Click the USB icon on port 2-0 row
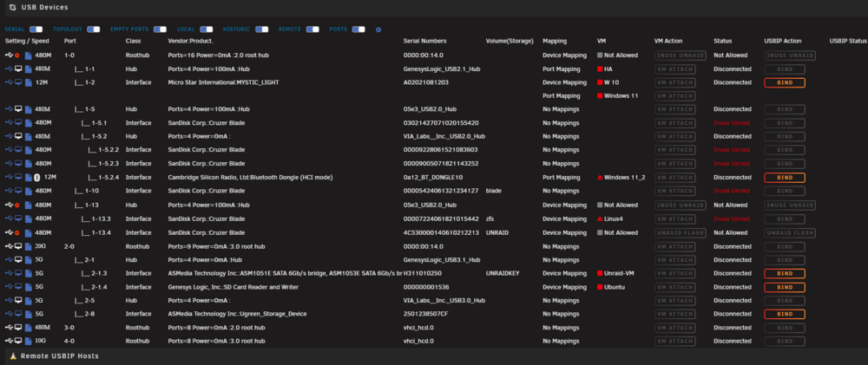The image size is (868, 365). click(x=9, y=246)
